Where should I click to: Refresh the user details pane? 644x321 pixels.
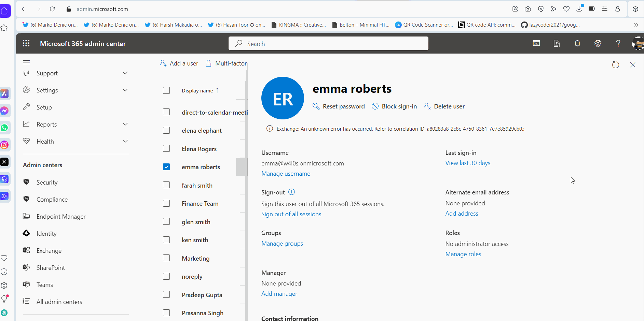(x=616, y=65)
